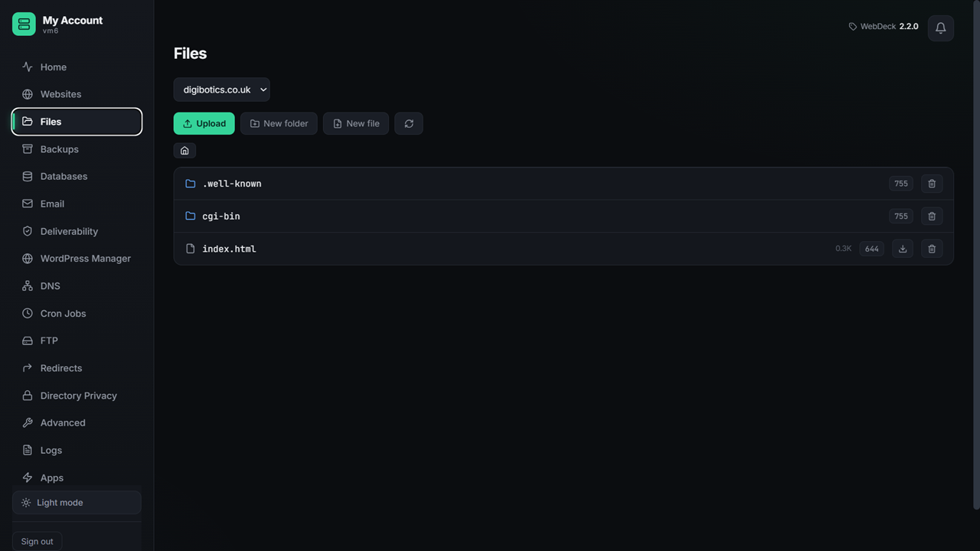Screen dimensions: 980x551
Task: Open WordPress Manager
Action: [x=77, y=259]
